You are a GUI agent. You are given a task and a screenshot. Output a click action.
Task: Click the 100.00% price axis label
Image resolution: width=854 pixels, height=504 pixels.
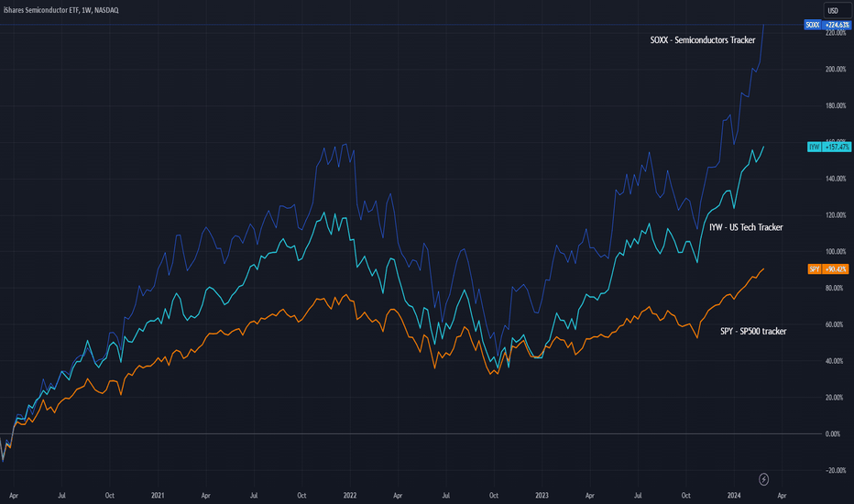click(x=836, y=252)
